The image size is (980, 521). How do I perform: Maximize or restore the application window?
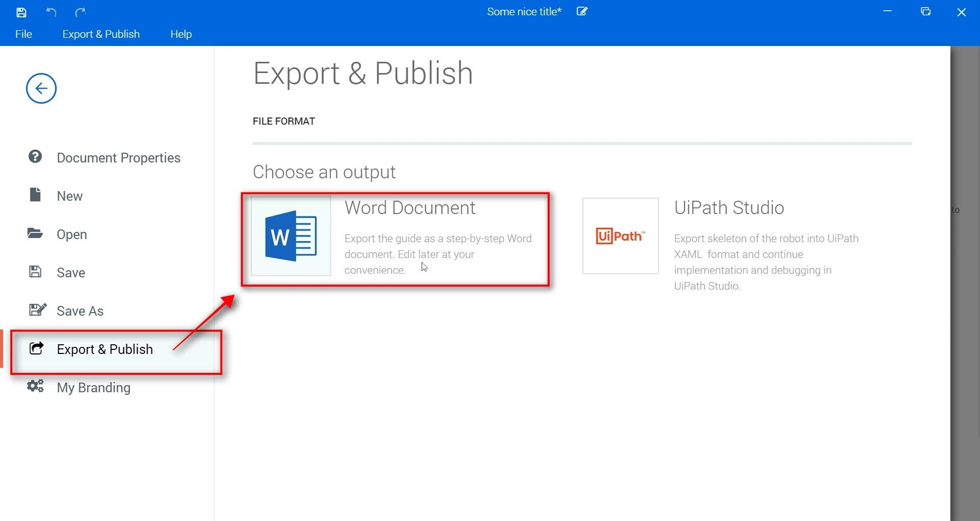point(926,12)
